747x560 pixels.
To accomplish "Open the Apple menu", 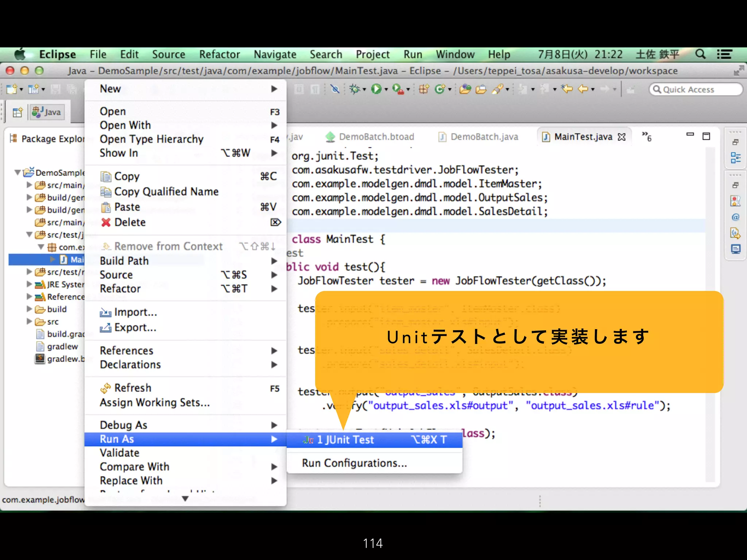I will pyautogui.click(x=20, y=54).
